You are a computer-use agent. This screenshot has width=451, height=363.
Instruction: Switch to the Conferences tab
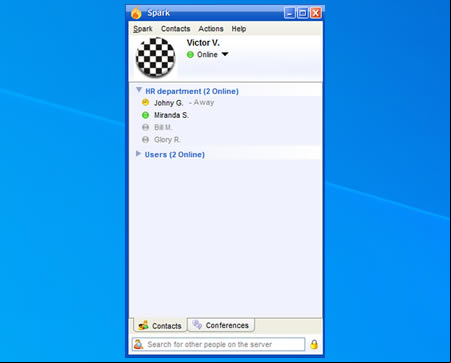221,325
